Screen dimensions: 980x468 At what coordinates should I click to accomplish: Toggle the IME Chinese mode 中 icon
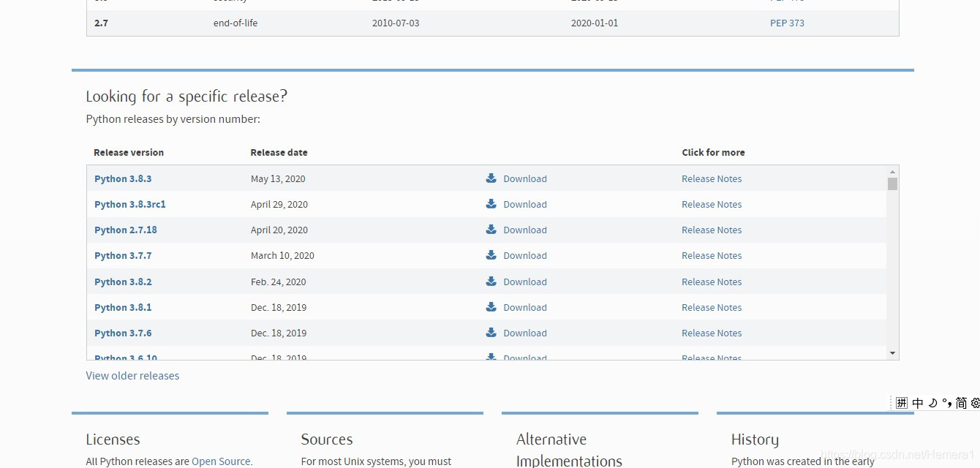point(918,403)
